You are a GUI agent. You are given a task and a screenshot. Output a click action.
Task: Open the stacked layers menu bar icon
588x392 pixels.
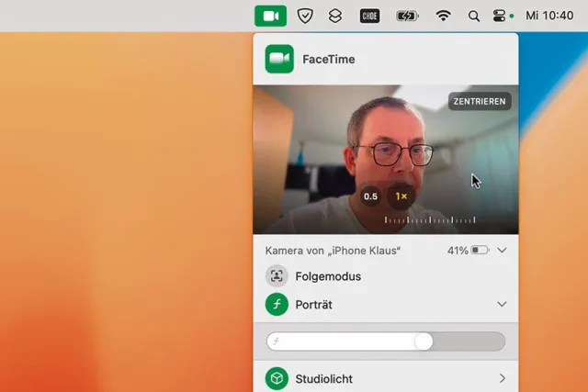(x=334, y=16)
